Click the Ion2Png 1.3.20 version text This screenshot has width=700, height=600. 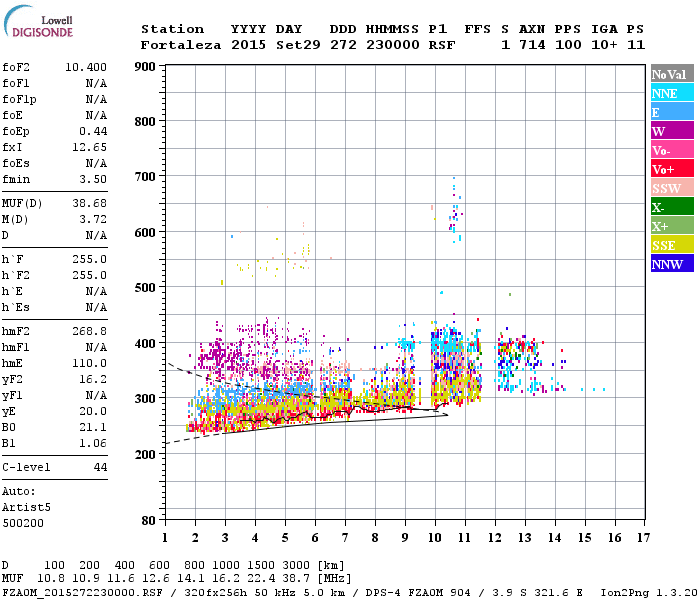649,592
